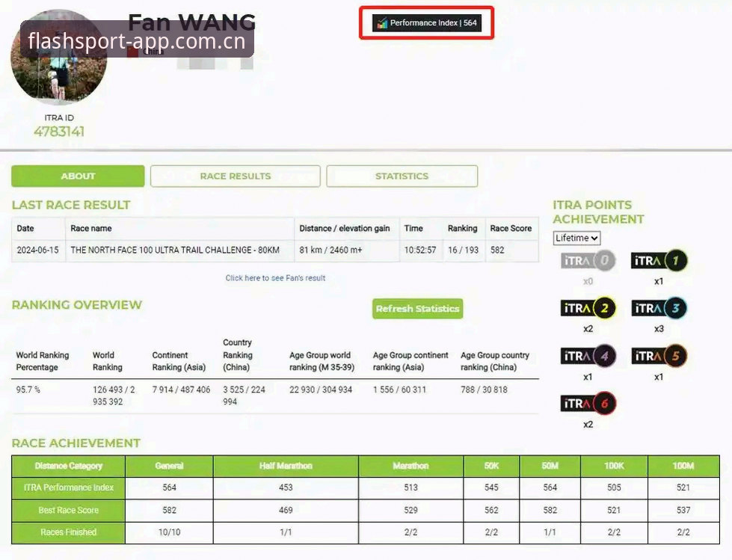Open the STATISTICS tab
Viewport: 732px width, 560px height.
click(402, 176)
